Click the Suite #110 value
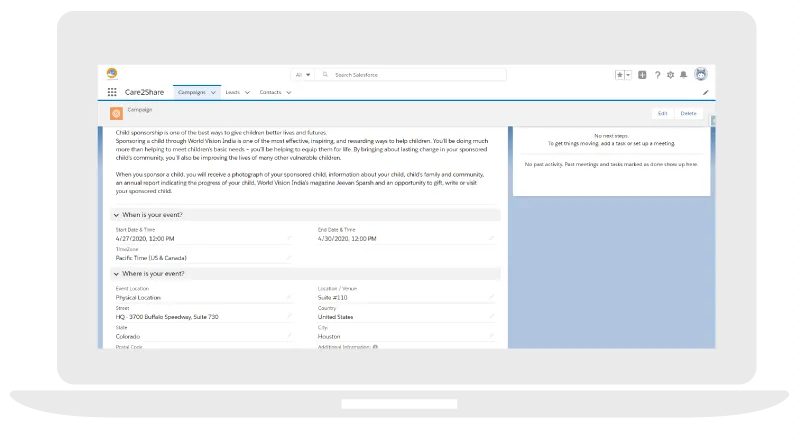800x435 pixels. tap(333, 297)
